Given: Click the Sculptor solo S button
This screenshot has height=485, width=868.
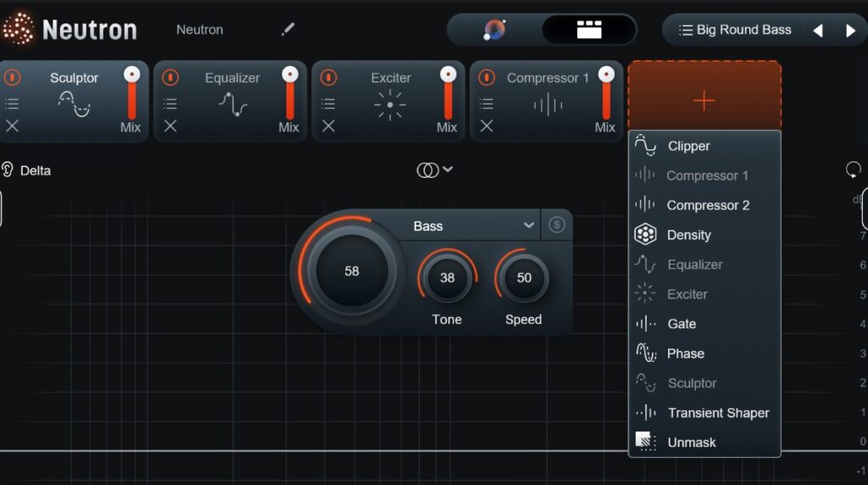Looking at the screenshot, I should point(556,225).
